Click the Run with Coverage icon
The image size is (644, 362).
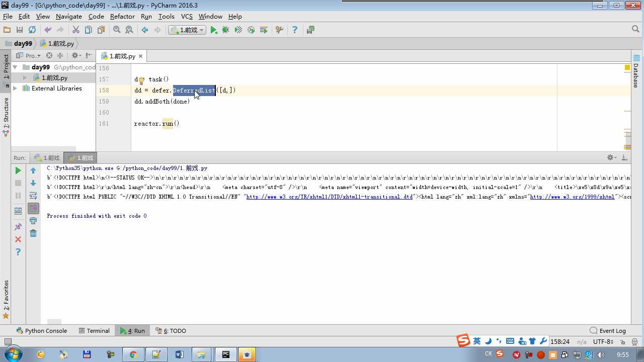238,30
